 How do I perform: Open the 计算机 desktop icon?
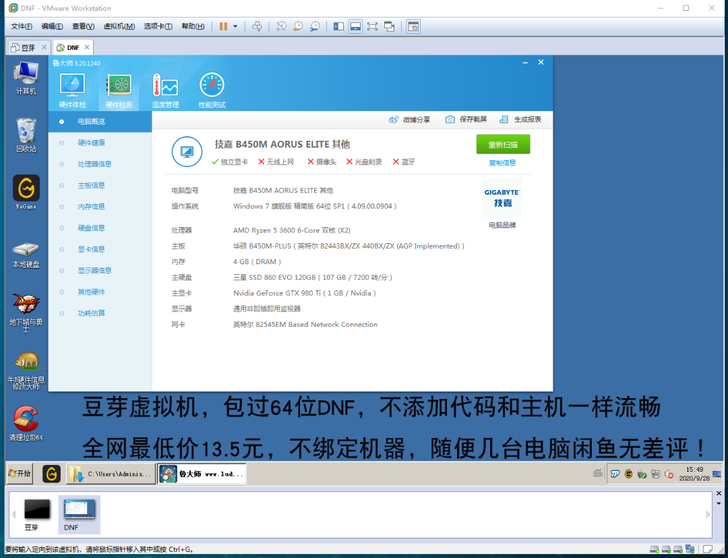click(x=26, y=78)
